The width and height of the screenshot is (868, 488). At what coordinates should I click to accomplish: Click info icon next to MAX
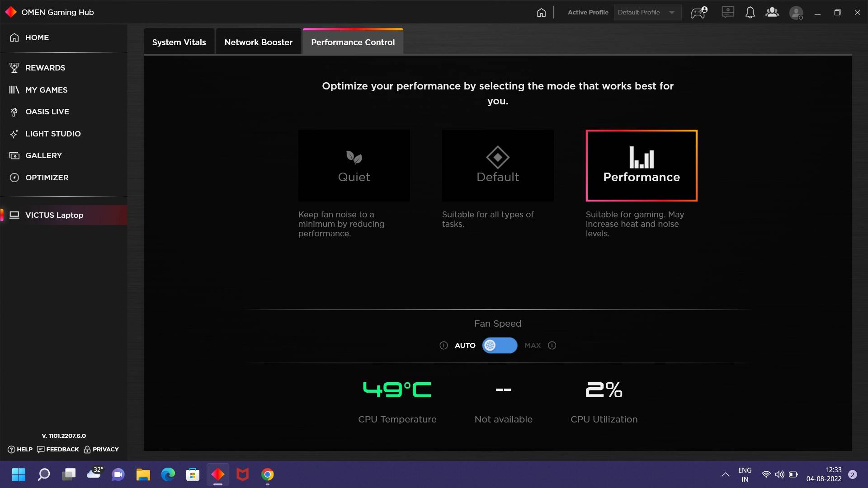pyautogui.click(x=552, y=346)
